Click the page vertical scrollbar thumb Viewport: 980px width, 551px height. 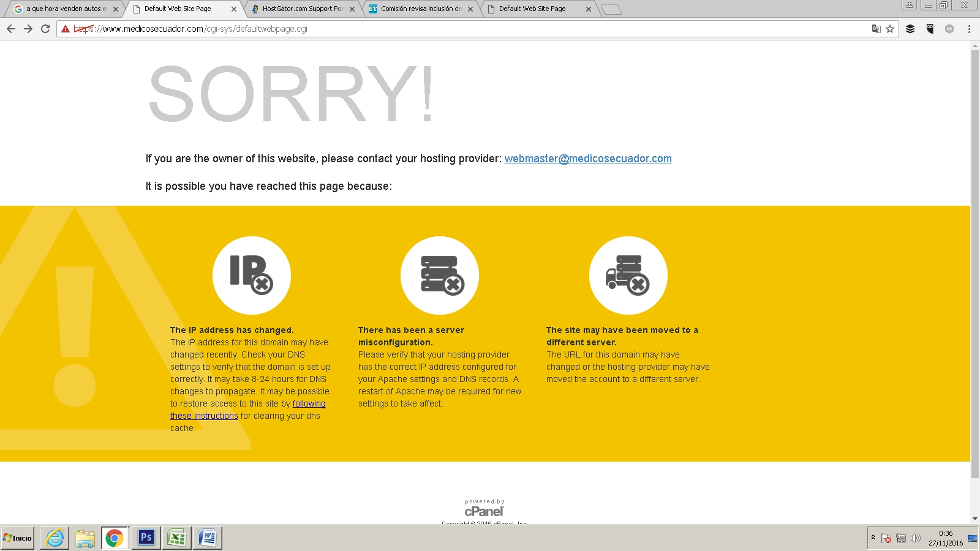pos(975,263)
